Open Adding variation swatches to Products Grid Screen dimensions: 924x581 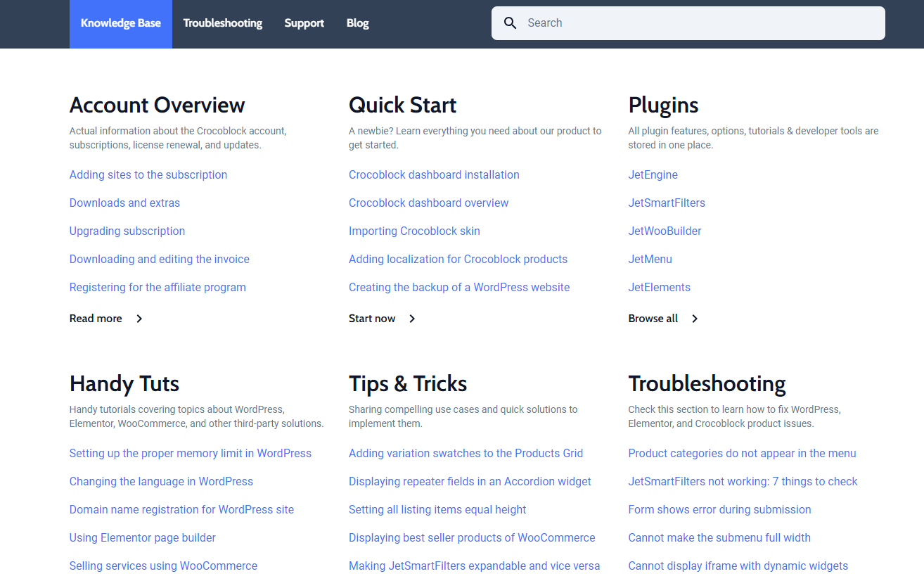pyautogui.click(x=466, y=453)
